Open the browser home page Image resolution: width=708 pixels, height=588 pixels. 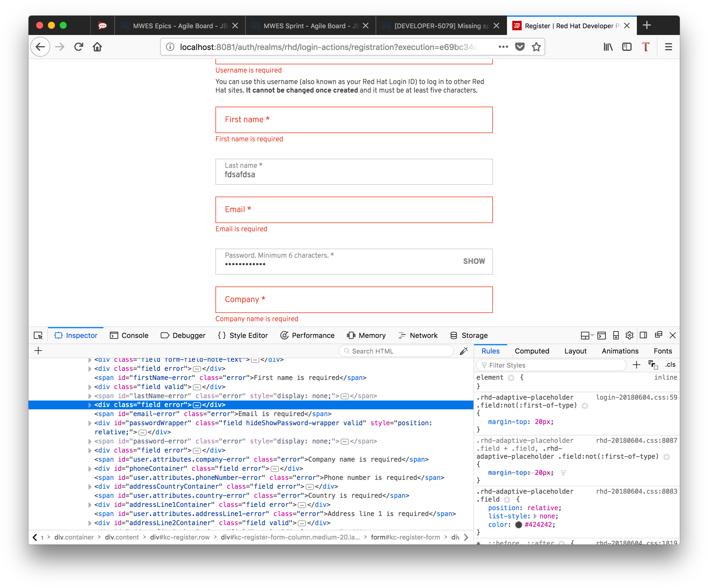[x=98, y=47]
